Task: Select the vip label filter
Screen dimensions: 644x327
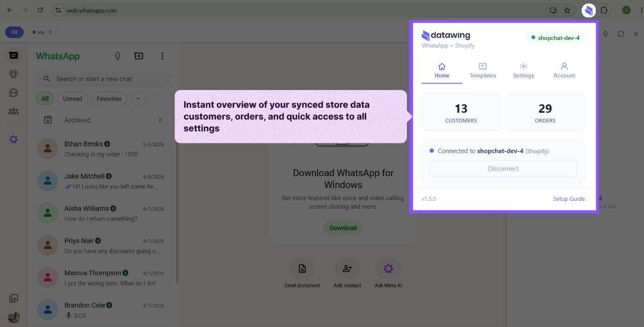Action: (x=43, y=32)
